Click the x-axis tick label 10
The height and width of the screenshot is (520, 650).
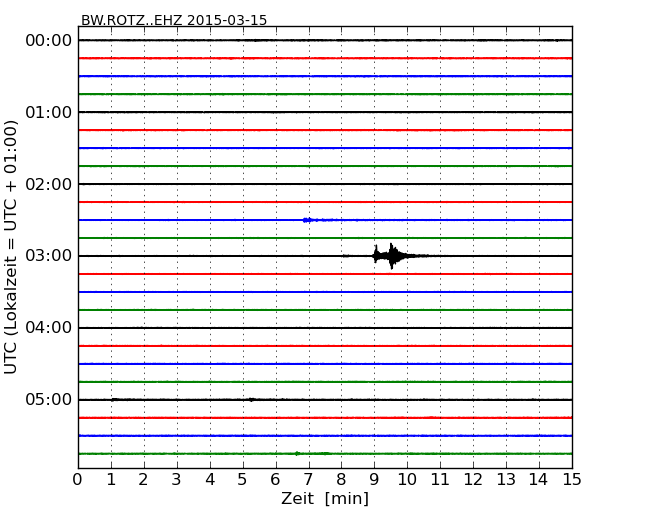[x=407, y=480]
